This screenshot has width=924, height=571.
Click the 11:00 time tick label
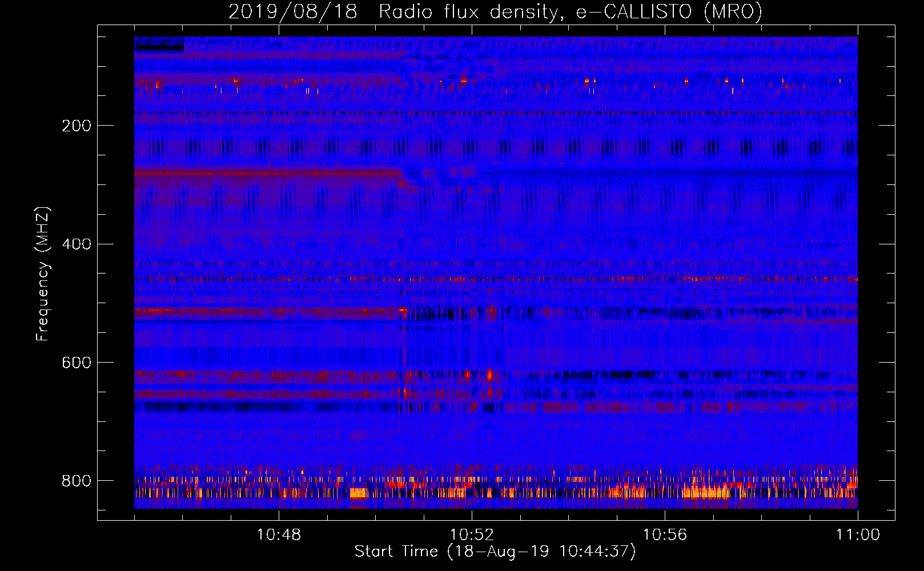(x=858, y=535)
